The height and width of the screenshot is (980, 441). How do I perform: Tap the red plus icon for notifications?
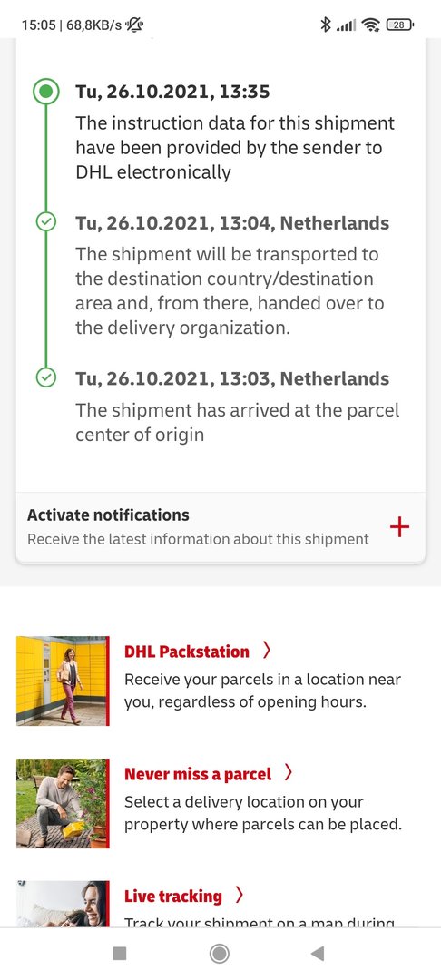399,527
